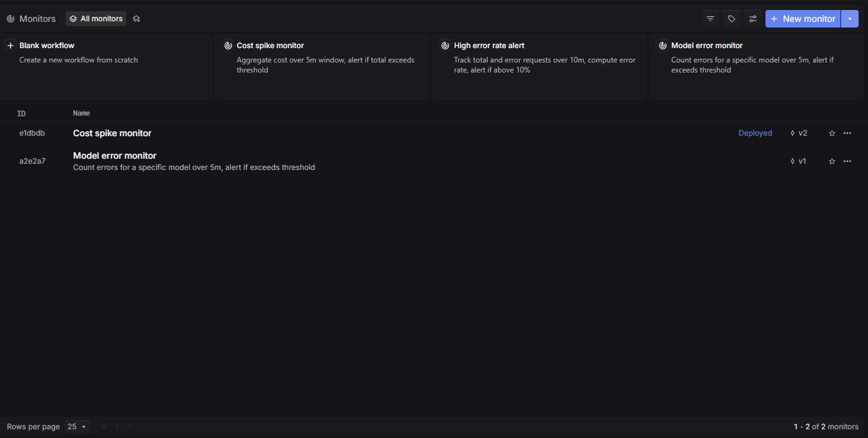Click the New monitor button
Viewport: 868px width, 438px height.
[x=802, y=19]
